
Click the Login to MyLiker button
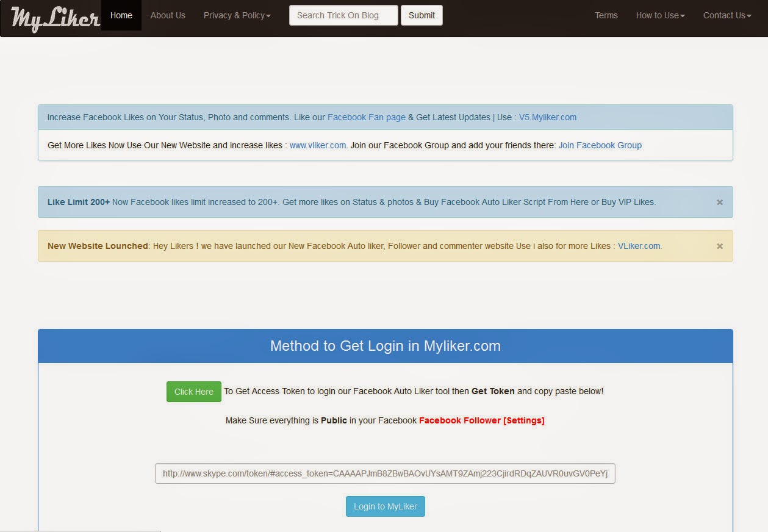pyautogui.click(x=386, y=506)
